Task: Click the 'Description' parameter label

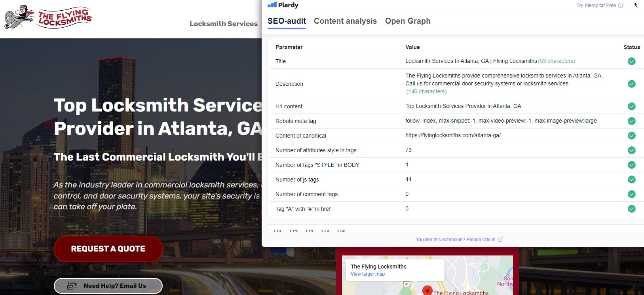Action: point(289,84)
